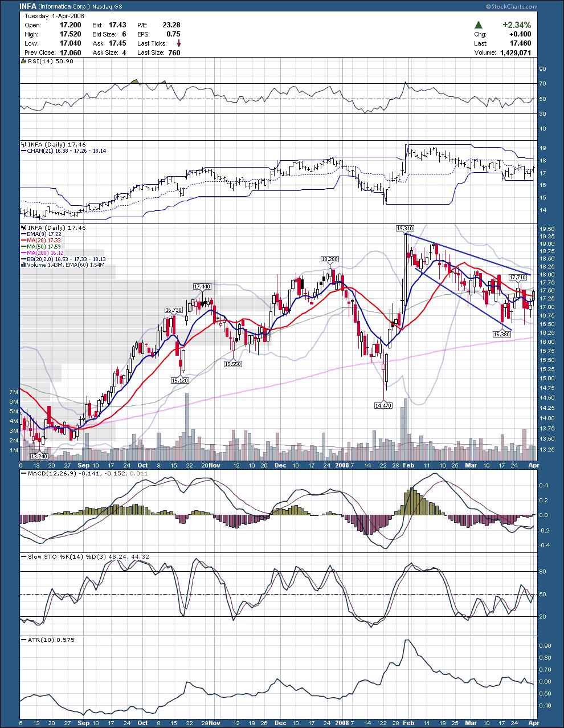Click the green up-triangle change indicator
Image resolution: width=564 pixels, height=728 pixels.
[479, 25]
